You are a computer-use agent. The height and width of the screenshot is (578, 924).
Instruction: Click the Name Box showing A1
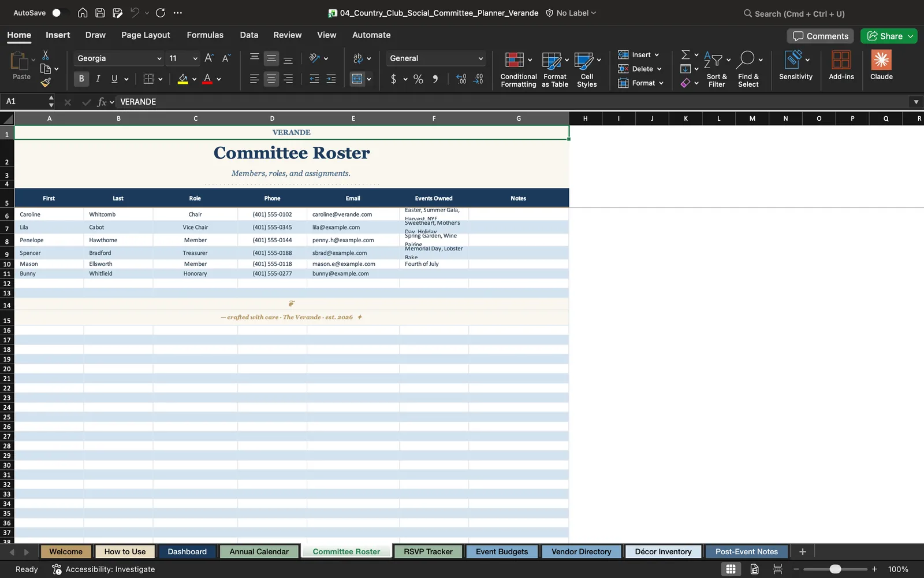click(x=26, y=102)
